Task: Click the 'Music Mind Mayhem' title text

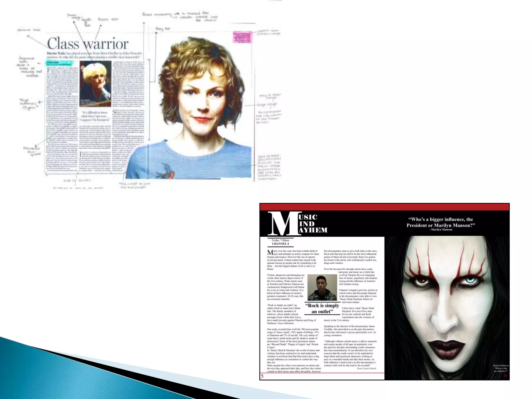Action: pos(313,224)
